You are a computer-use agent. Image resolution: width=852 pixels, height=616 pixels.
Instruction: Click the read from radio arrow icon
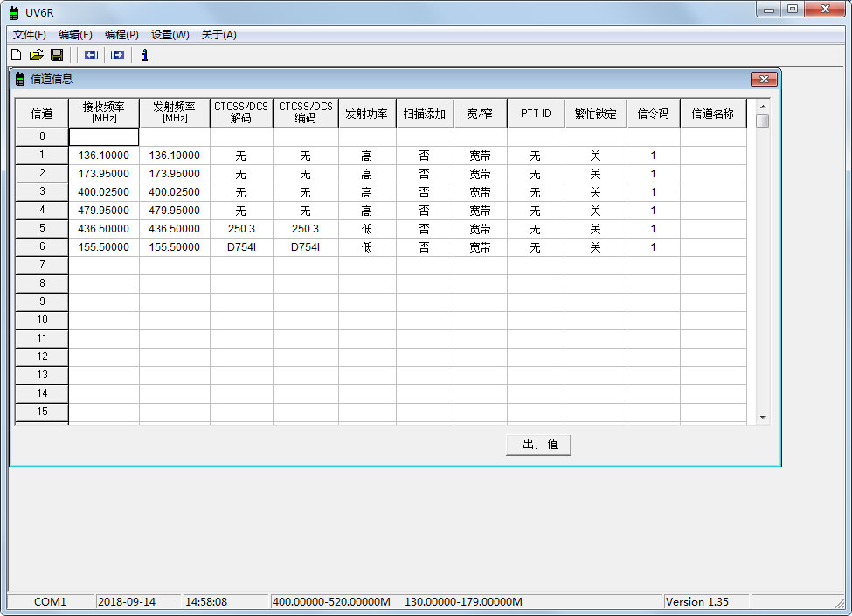coord(91,55)
